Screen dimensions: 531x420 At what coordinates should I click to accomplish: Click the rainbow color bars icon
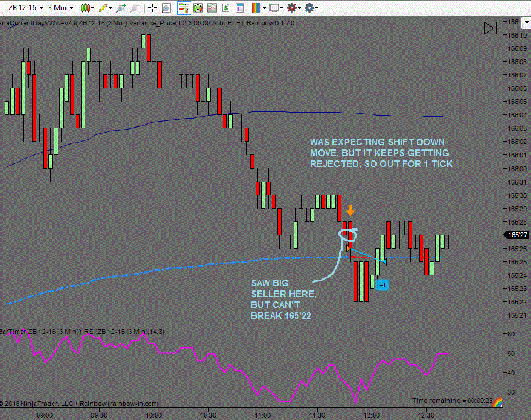256,8
